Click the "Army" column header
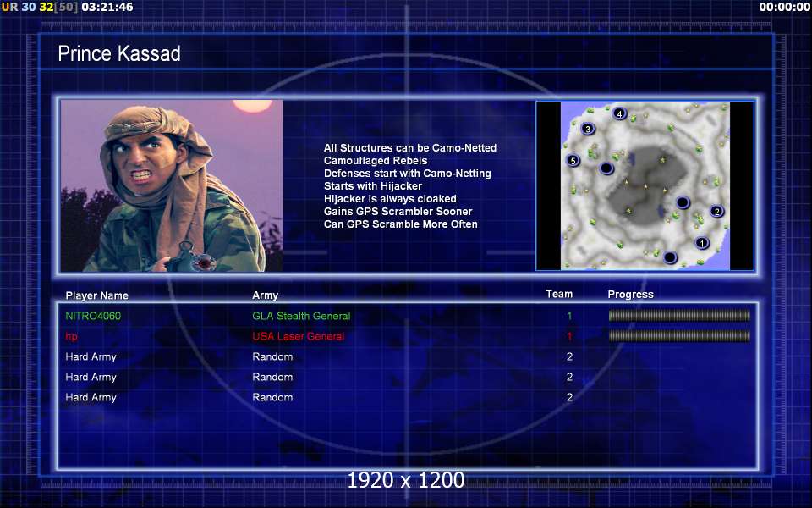Viewport: 812px width, 508px height. click(x=265, y=295)
